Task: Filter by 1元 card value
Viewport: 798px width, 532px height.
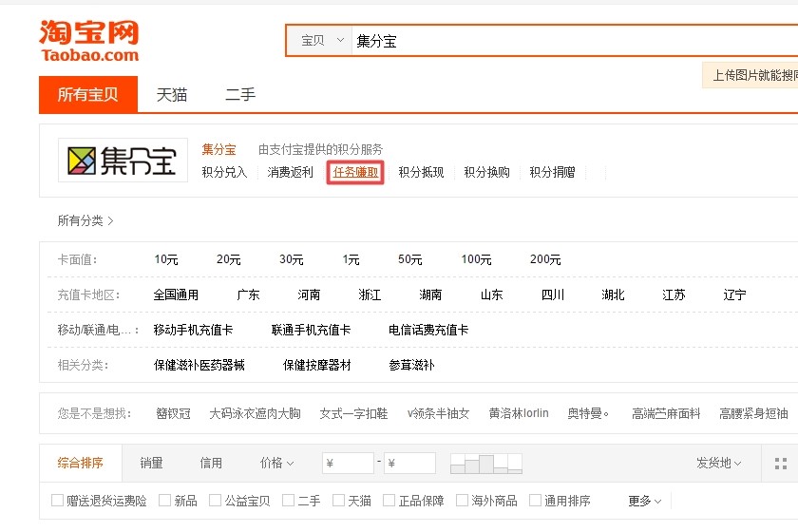Action: click(x=351, y=259)
